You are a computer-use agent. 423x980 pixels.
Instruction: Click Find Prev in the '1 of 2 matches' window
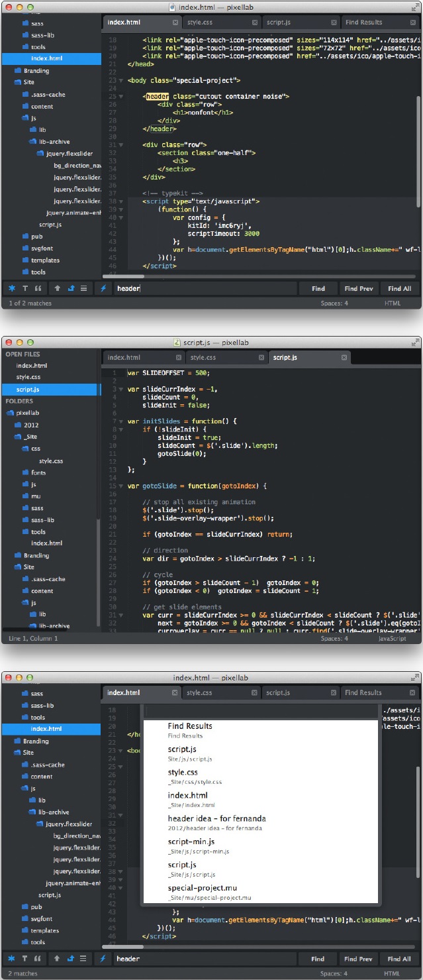coord(359,288)
